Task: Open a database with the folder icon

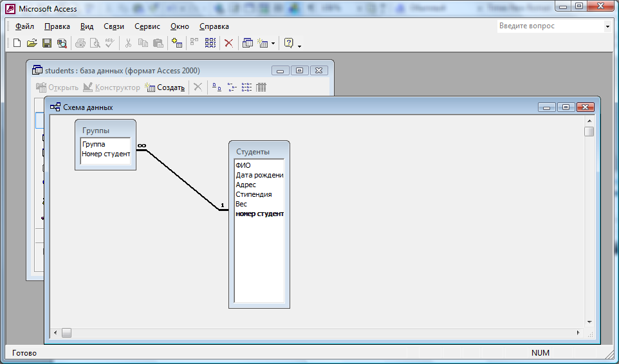Action: tap(32, 43)
